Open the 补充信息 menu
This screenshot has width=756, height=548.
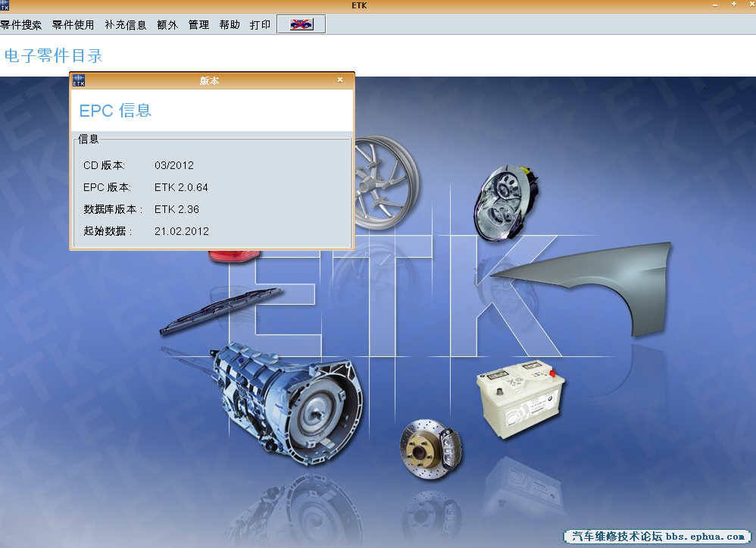[x=125, y=24]
